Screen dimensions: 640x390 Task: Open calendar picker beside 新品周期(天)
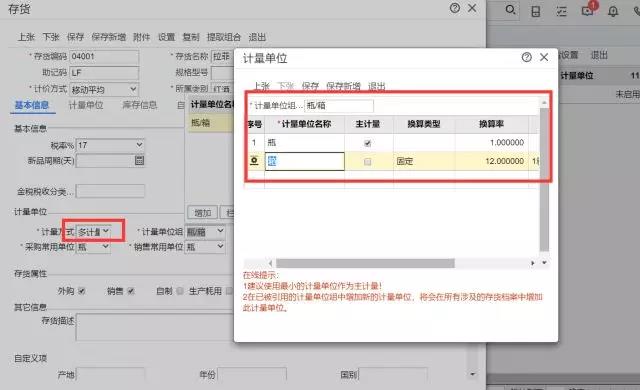(x=139, y=160)
